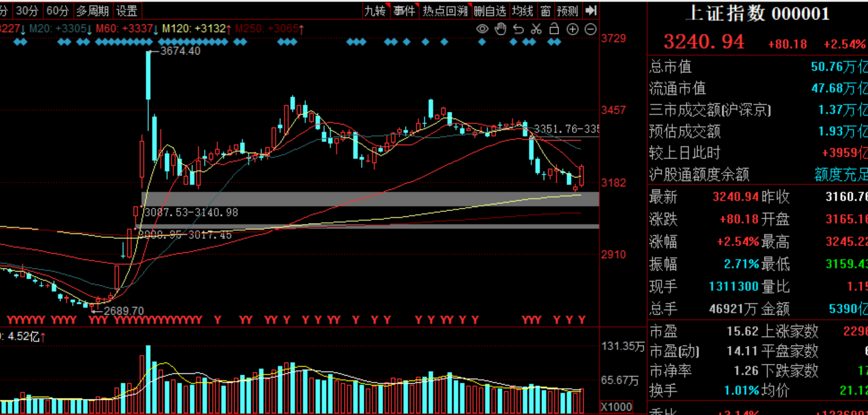Click the X1000 volume scale label
The width and height of the screenshot is (868, 415).
(x=616, y=407)
